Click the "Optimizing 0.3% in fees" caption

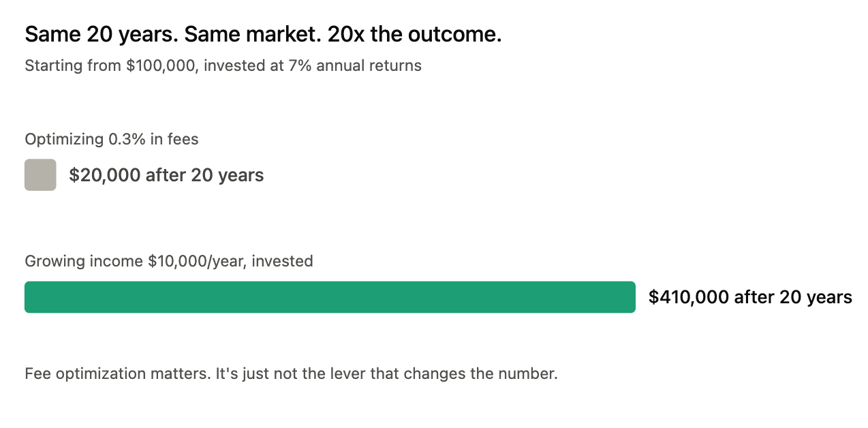[x=112, y=140]
